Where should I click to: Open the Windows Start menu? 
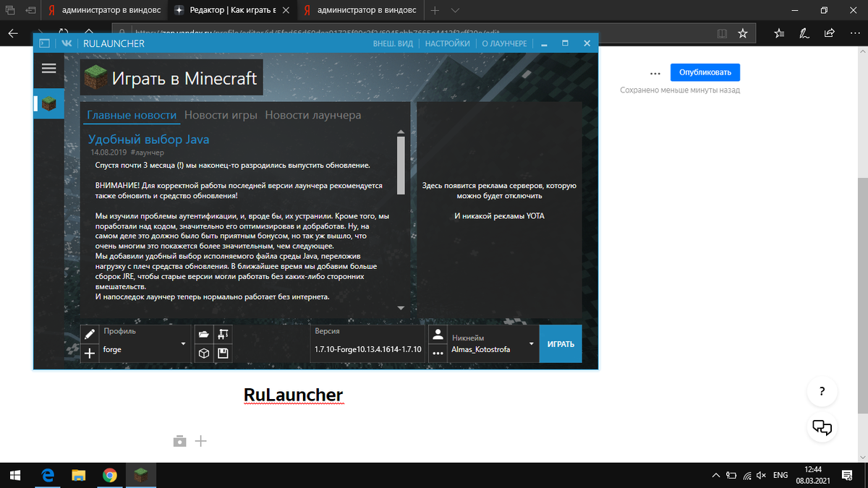coord(16,475)
